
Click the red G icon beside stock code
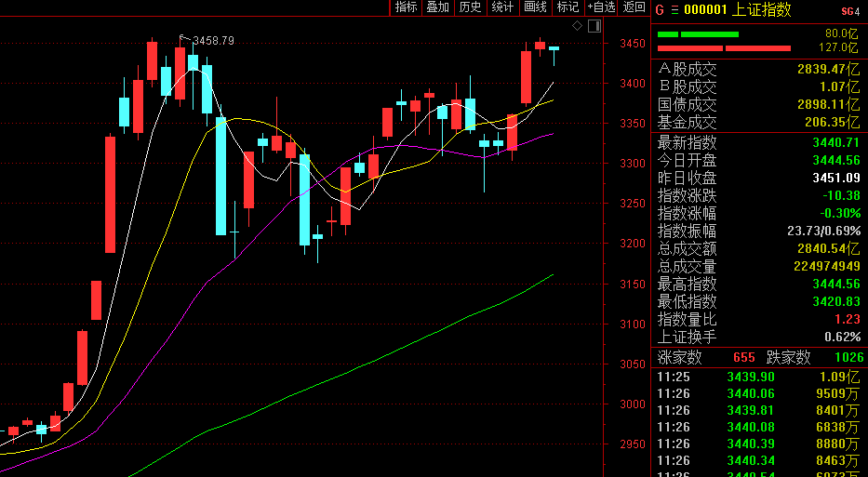tap(660, 10)
